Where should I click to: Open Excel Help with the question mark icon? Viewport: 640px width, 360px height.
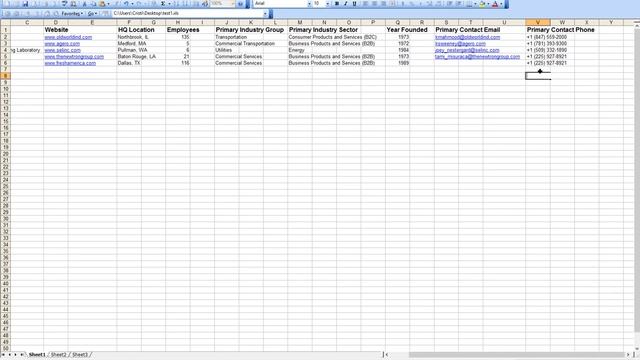tap(240, 4)
